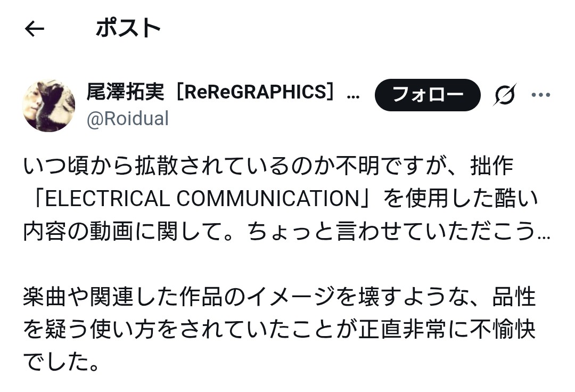The height and width of the screenshot is (392, 575).
Task: Click the display name 尾澤拓実
Action: (127, 93)
